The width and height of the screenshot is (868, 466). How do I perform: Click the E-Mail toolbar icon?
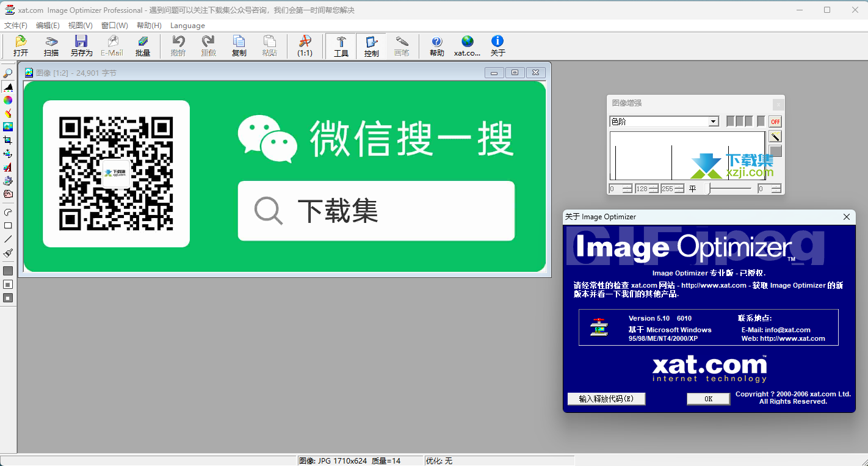pyautogui.click(x=112, y=46)
